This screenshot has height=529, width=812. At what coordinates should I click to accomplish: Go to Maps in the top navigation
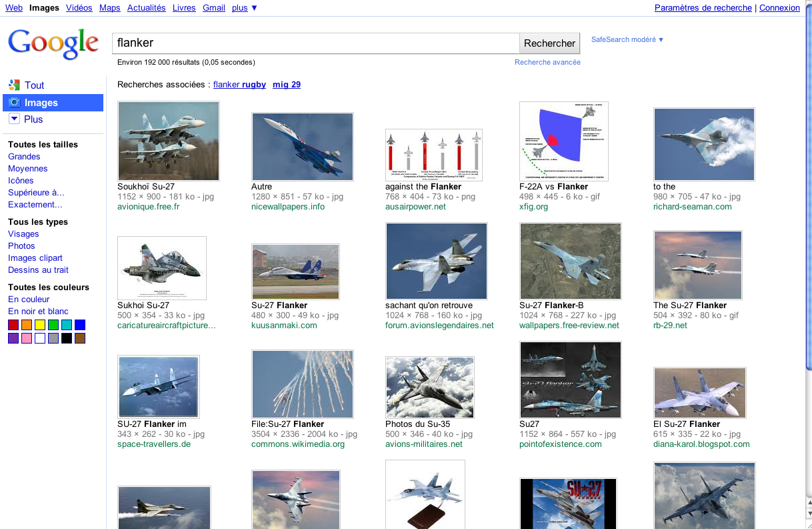click(x=110, y=8)
